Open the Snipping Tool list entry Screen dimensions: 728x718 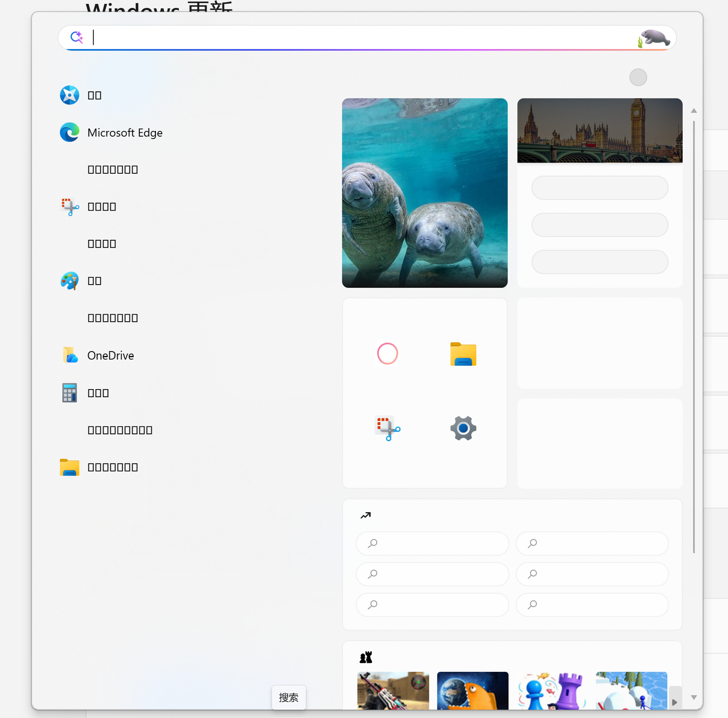(x=88, y=206)
